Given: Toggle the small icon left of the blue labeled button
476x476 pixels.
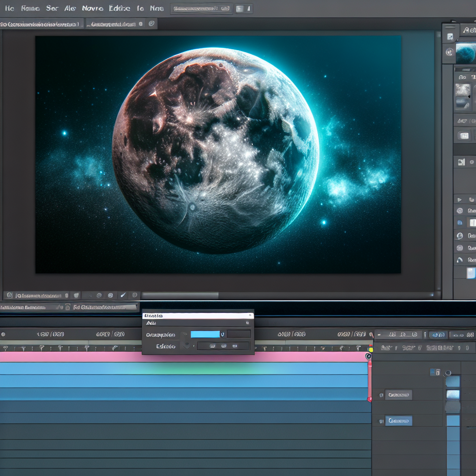Looking at the screenshot, I should [381, 421].
